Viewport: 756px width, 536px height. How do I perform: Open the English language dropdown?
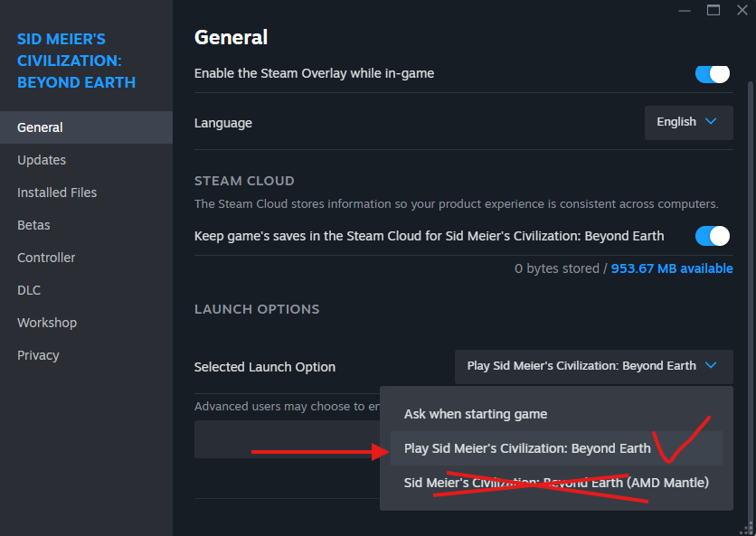coord(688,122)
